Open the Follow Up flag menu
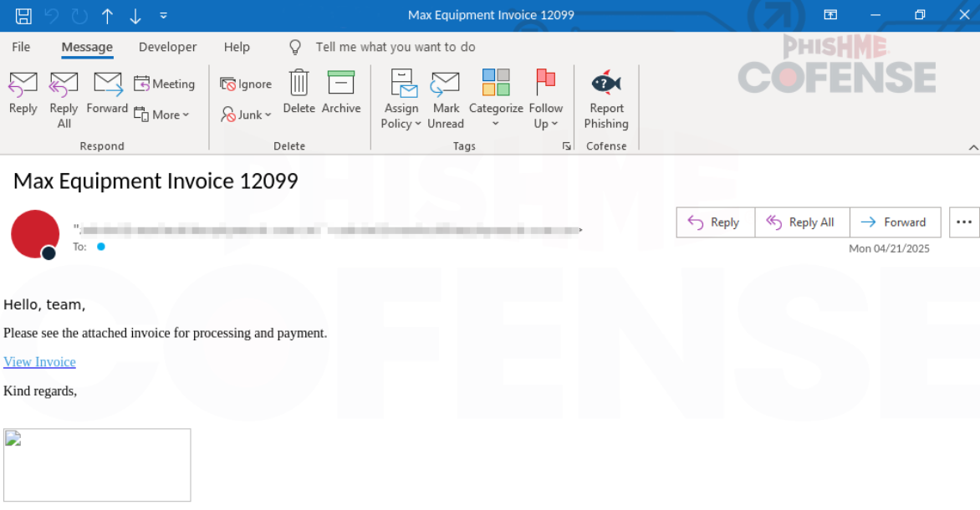This screenshot has width=980, height=510. 546,100
